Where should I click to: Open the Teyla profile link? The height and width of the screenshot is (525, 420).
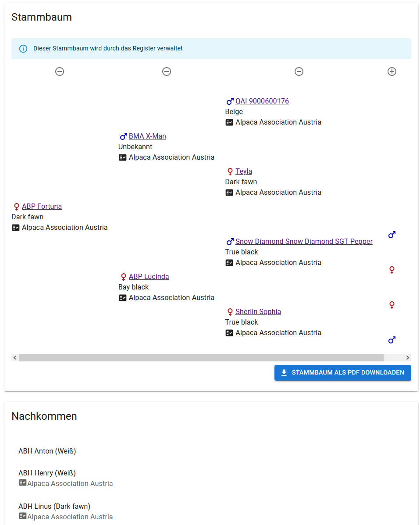[x=244, y=171]
